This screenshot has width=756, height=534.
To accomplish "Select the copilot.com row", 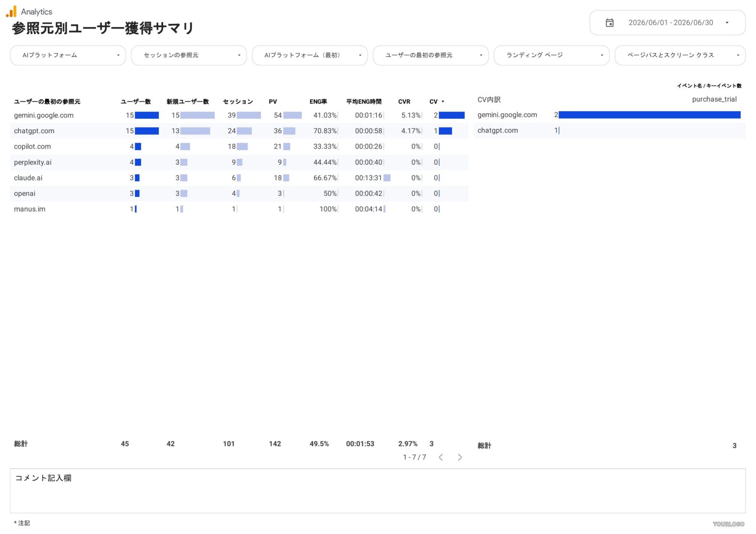I will pyautogui.click(x=239, y=147).
